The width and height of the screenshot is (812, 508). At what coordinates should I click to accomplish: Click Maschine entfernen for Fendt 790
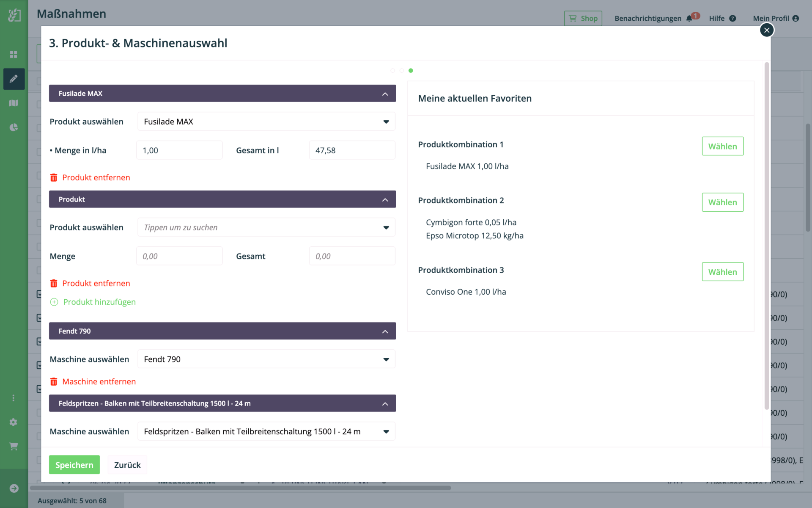(x=99, y=381)
